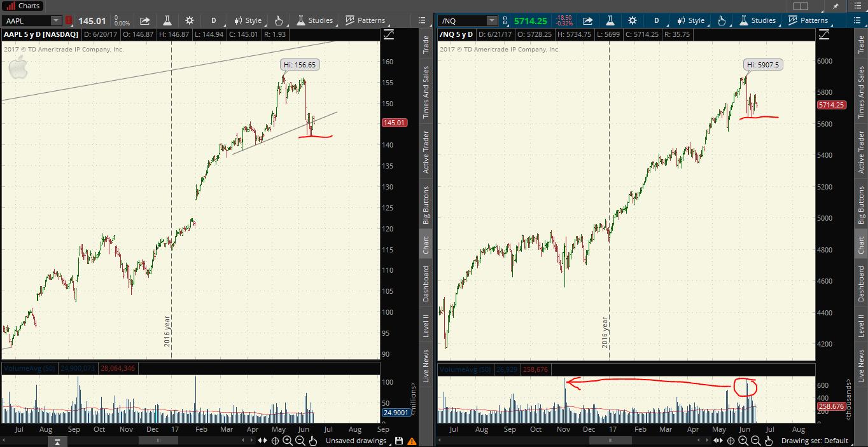Open Times And Sales tab beside AAPL chart
Screen dimensions: 868x447
426,91
